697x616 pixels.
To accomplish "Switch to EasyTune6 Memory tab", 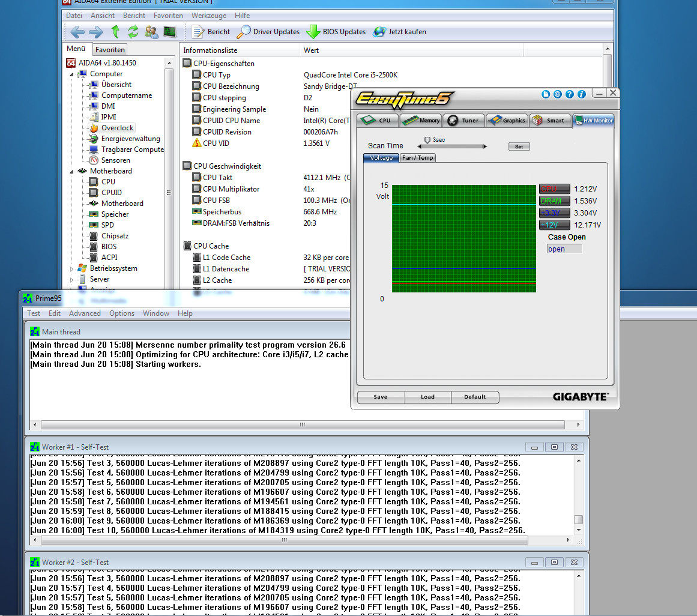I will (x=420, y=121).
